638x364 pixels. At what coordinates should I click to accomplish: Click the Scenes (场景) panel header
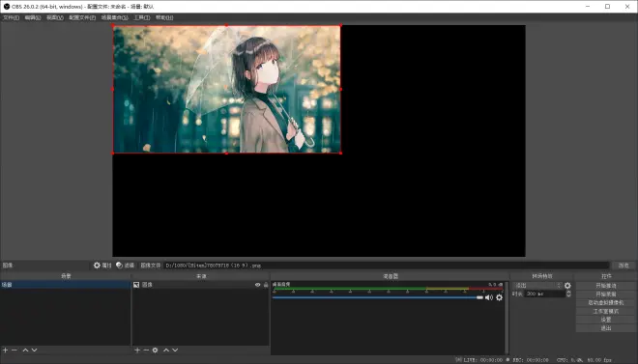tap(66, 276)
